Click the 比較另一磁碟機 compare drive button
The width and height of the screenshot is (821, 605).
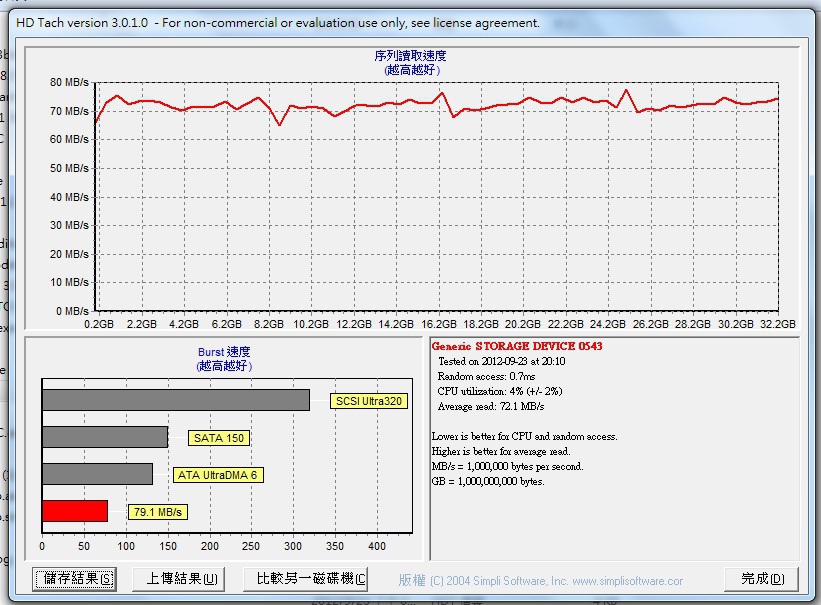point(306,579)
